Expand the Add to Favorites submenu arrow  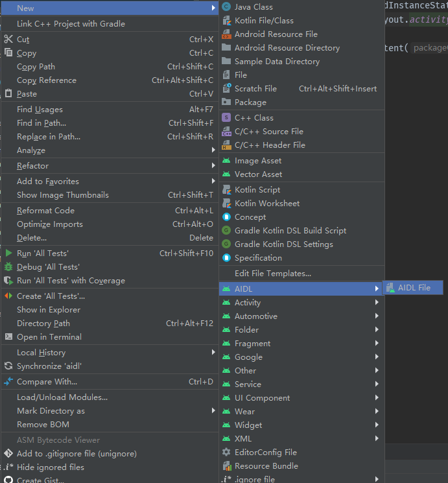213,181
